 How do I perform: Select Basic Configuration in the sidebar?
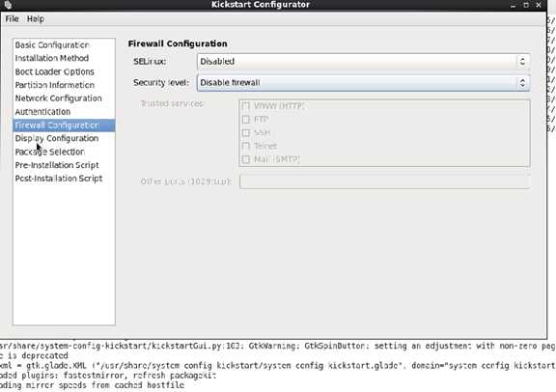coord(64,45)
